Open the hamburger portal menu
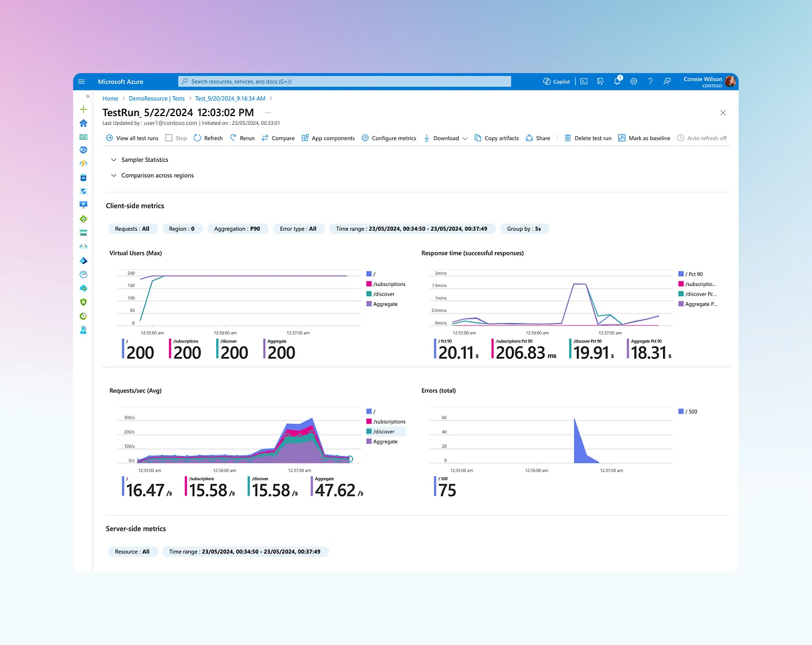 click(82, 82)
